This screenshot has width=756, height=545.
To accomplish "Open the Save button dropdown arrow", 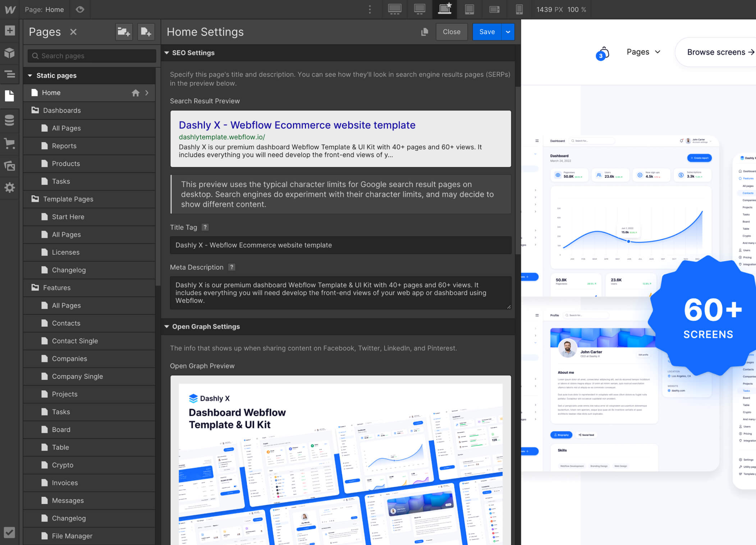I will pyautogui.click(x=508, y=32).
